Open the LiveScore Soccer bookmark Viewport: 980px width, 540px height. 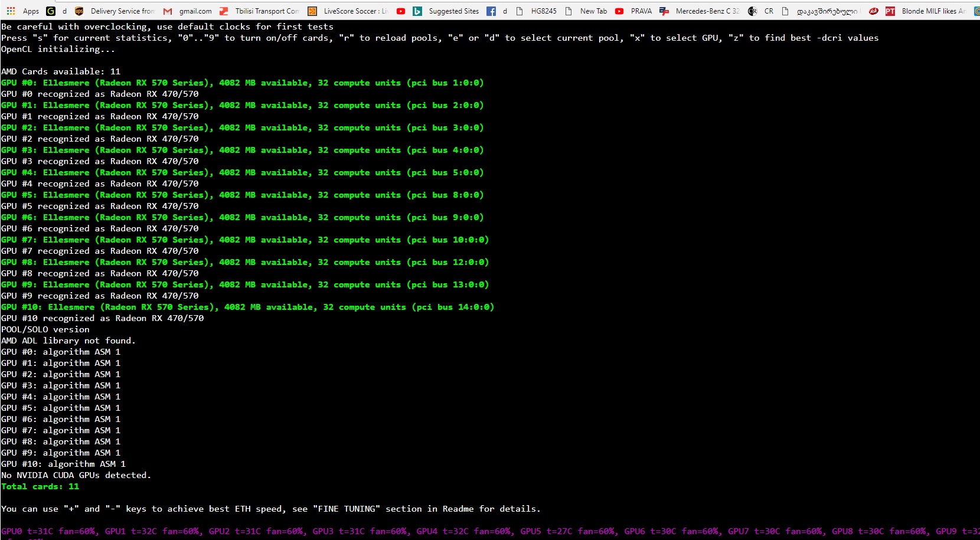(x=348, y=11)
